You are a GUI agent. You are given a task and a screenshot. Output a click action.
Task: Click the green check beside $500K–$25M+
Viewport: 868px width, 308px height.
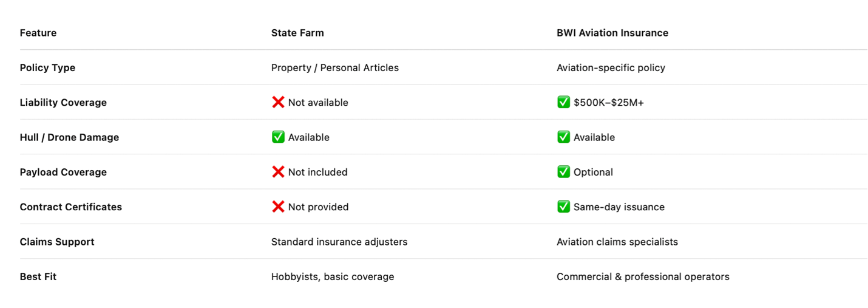[x=563, y=102]
